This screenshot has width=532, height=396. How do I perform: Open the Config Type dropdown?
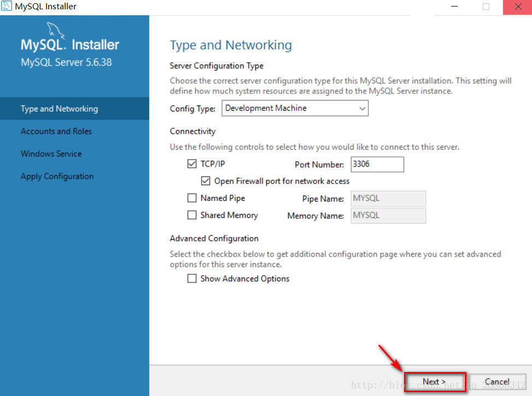click(295, 108)
